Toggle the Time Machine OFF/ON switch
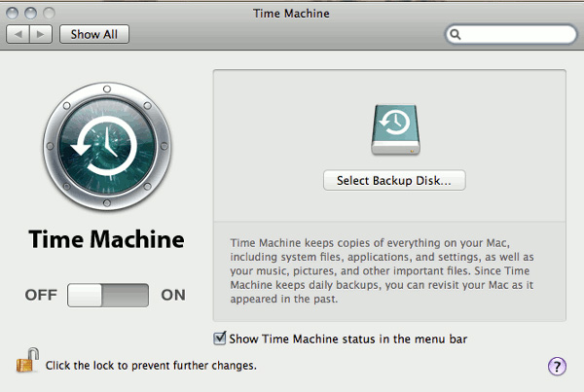 [108, 295]
